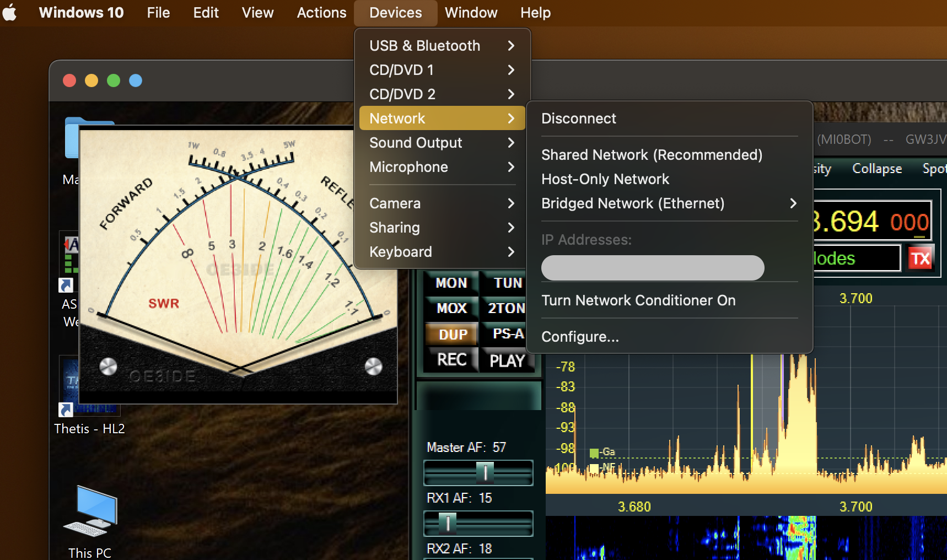Viewport: 947px width, 560px height.
Task: Open the Thetis - HL2 desktop shortcut
Action: tap(89, 396)
